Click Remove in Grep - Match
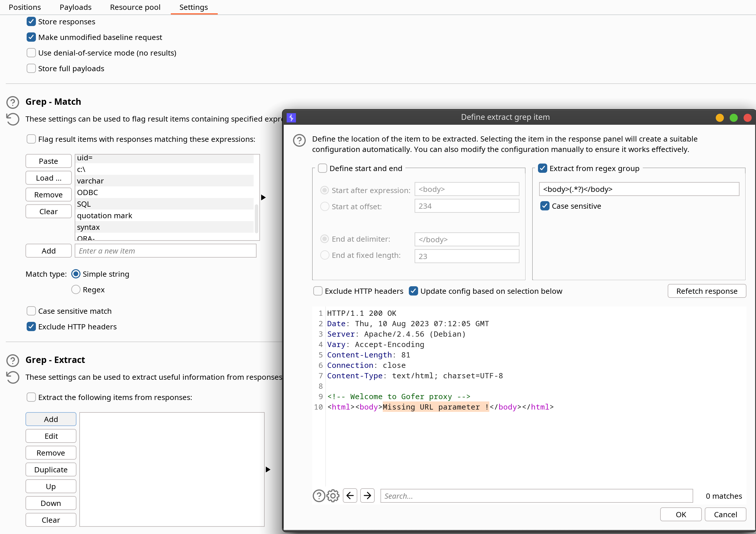The height and width of the screenshot is (534, 756). pos(48,194)
